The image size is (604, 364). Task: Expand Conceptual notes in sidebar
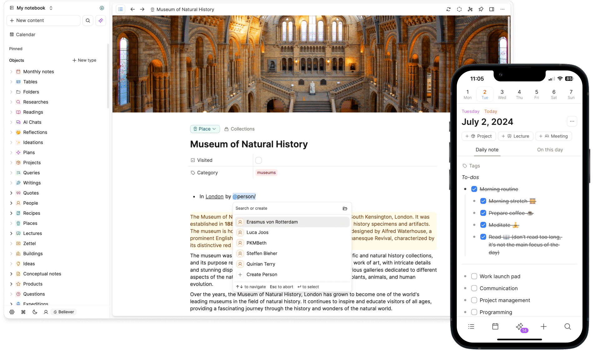click(x=12, y=274)
